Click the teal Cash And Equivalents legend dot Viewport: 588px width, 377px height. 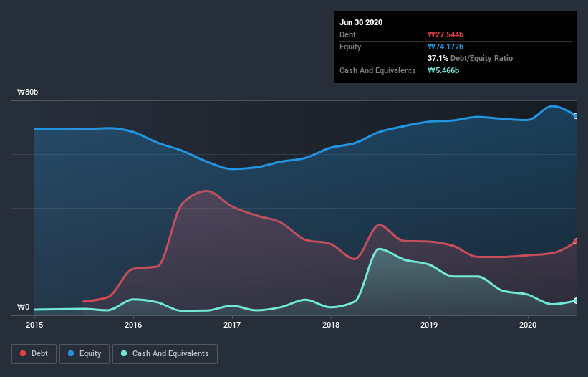click(x=124, y=353)
